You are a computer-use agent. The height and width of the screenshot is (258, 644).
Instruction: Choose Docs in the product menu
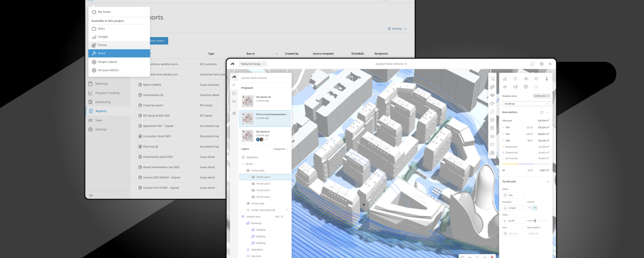101,28
